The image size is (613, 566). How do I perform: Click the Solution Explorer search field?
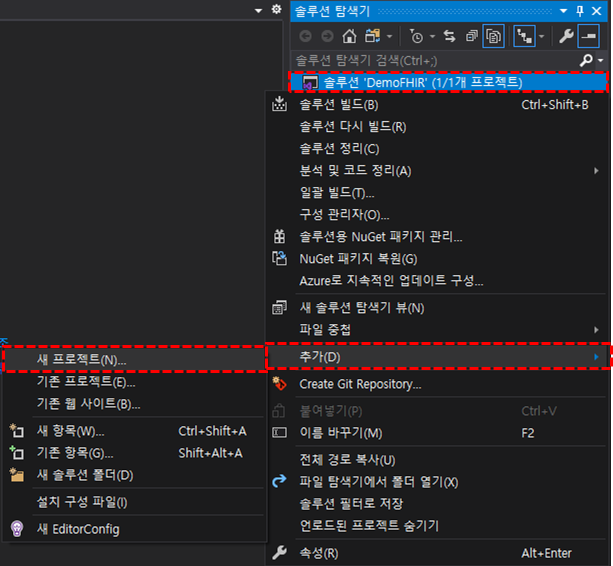click(x=434, y=61)
